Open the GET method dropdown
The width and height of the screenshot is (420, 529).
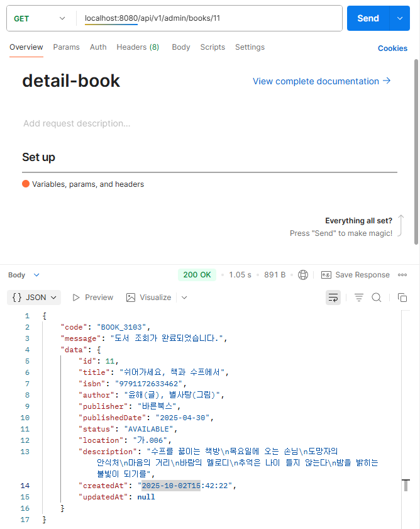(39, 18)
